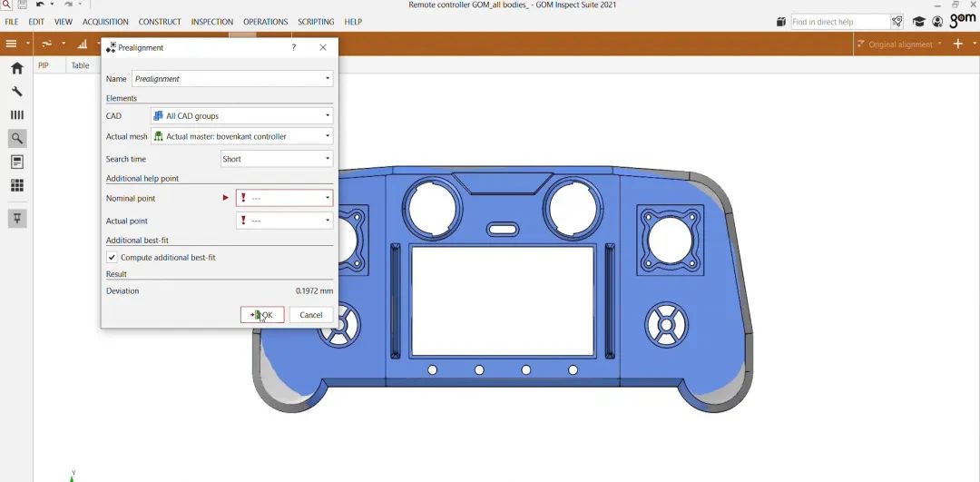Image resolution: width=980 pixels, height=482 pixels.
Task: Click the comparison arrows toolbar icon
Action: click(47, 44)
